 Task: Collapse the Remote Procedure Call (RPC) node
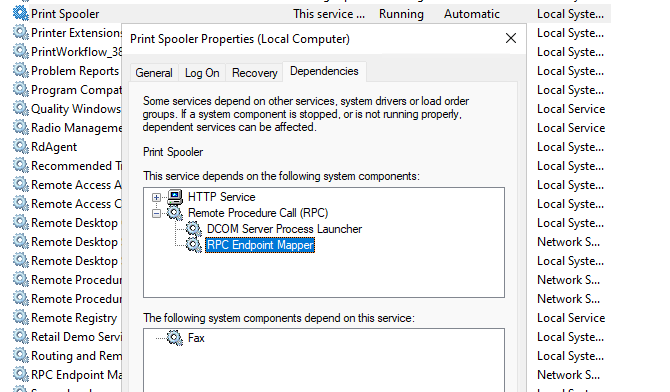coord(156,213)
